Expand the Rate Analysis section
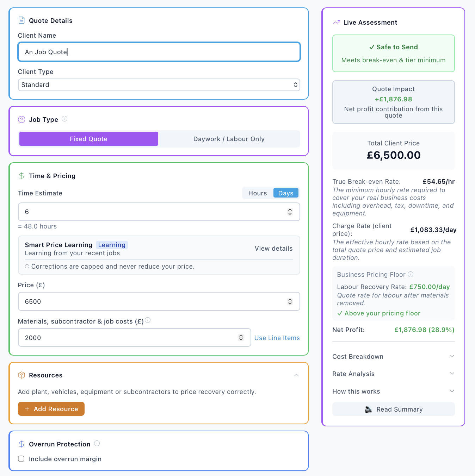 click(x=393, y=374)
